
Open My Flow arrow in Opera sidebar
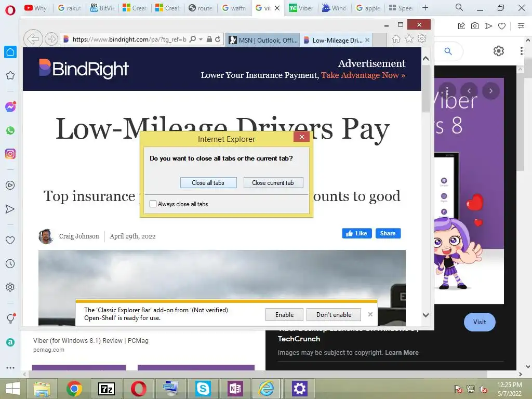10,209
